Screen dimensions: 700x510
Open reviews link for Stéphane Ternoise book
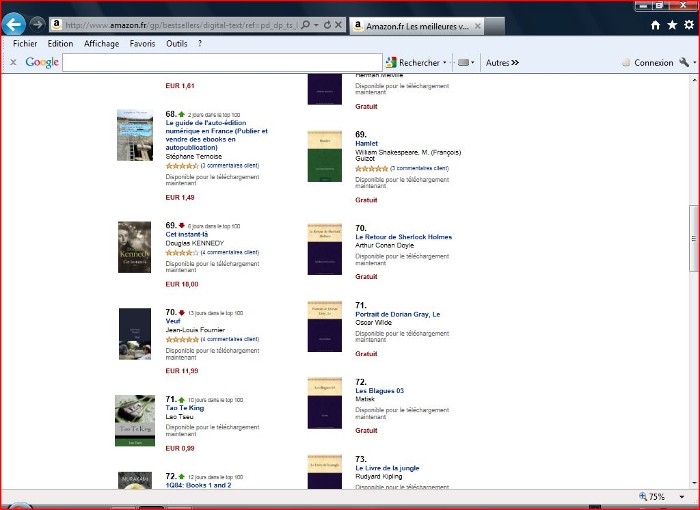click(230, 166)
